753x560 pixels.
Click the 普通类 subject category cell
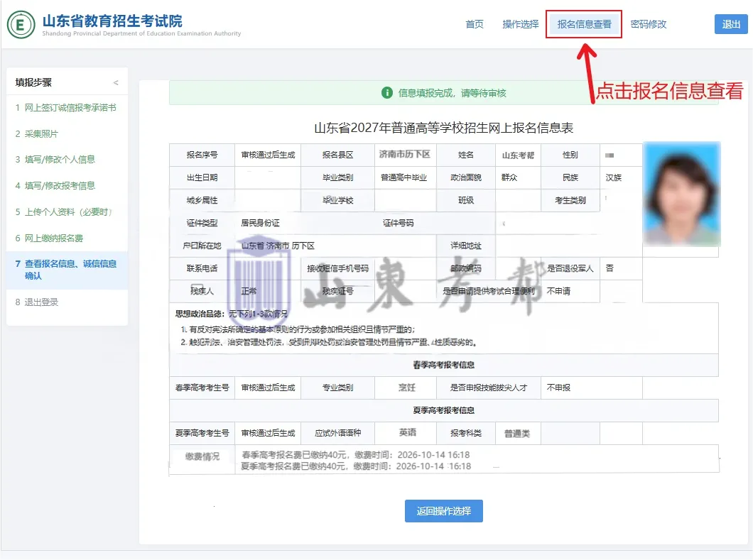tap(517, 434)
